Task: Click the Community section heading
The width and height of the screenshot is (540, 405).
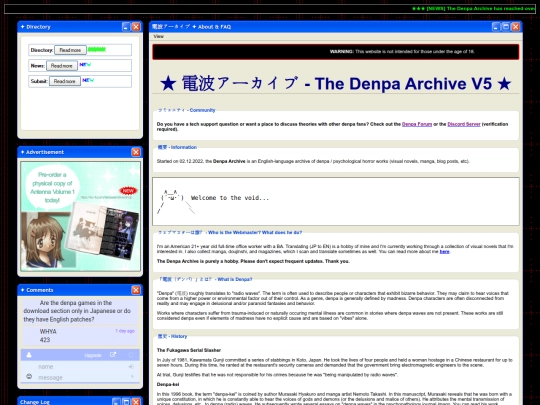Action: (186, 110)
